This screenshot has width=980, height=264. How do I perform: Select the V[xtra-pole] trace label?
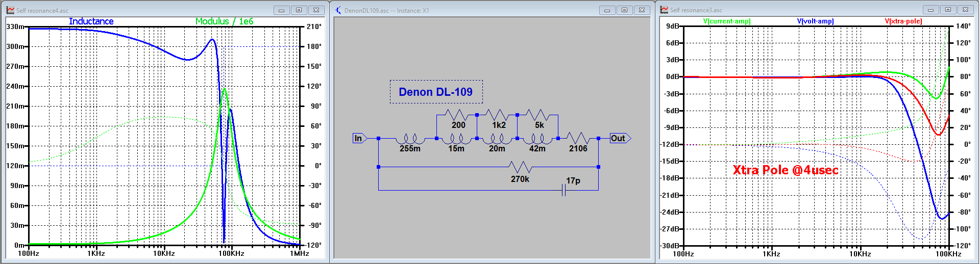click(x=903, y=21)
